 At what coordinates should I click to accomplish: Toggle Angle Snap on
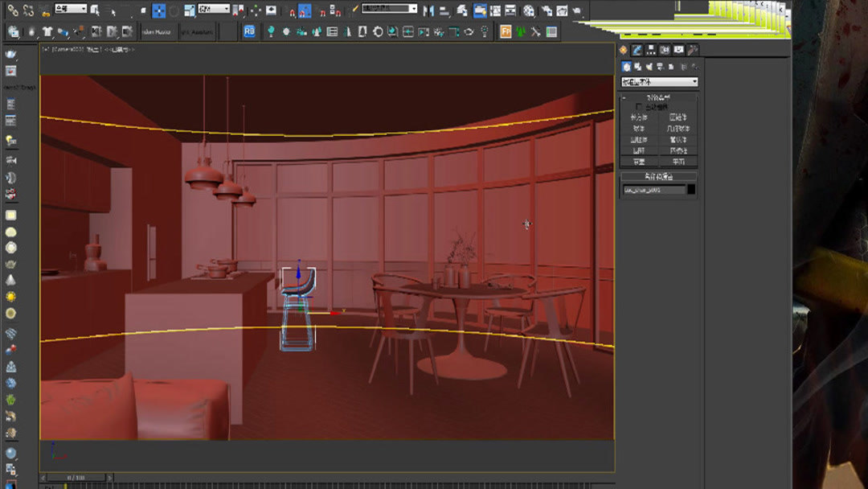point(305,10)
